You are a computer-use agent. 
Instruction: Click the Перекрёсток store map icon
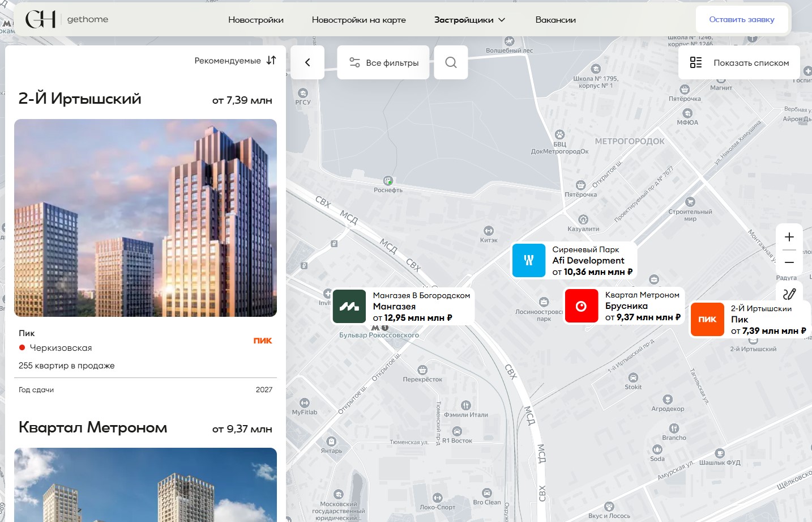point(422,370)
